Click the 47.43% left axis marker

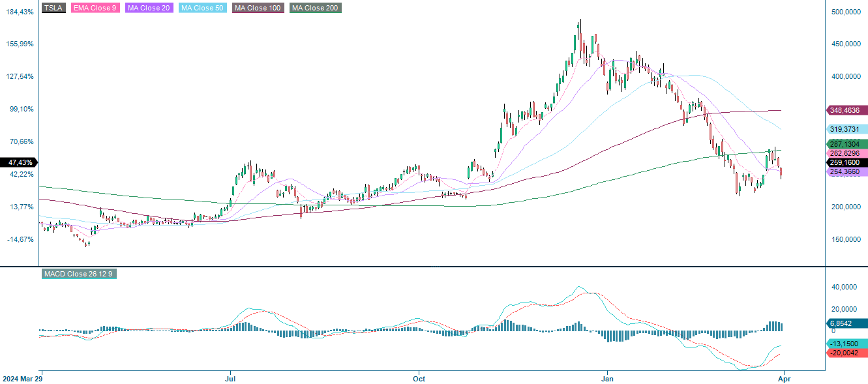[x=20, y=161]
